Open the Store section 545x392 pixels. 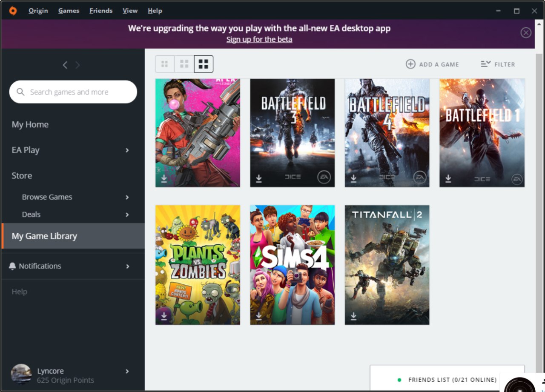point(22,176)
